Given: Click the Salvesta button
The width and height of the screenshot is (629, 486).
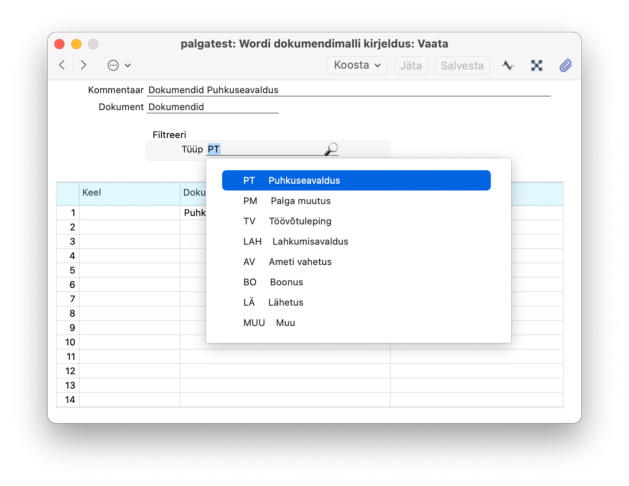Looking at the screenshot, I should coord(462,65).
